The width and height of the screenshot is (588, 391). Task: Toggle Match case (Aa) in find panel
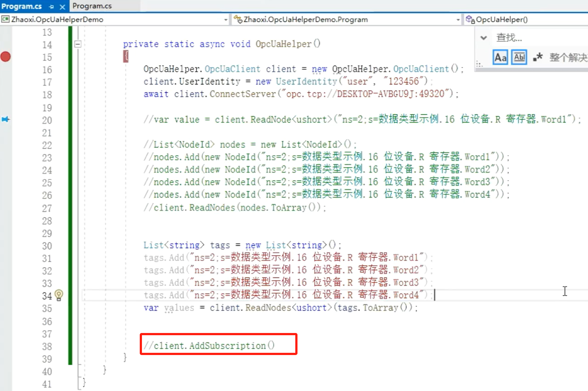500,57
